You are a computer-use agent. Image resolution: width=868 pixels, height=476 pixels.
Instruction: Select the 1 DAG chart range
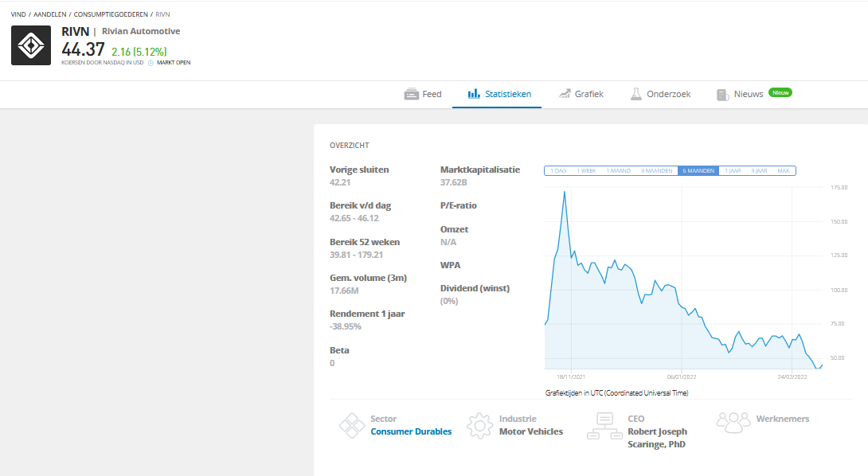tap(558, 171)
